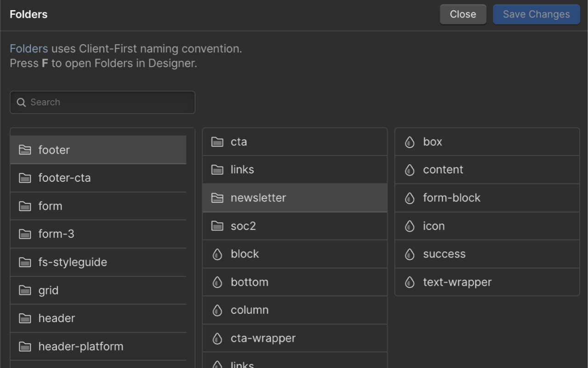The image size is (588, 368).
Task: Click the folder icon next to "cta"
Action: coord(217,142)
